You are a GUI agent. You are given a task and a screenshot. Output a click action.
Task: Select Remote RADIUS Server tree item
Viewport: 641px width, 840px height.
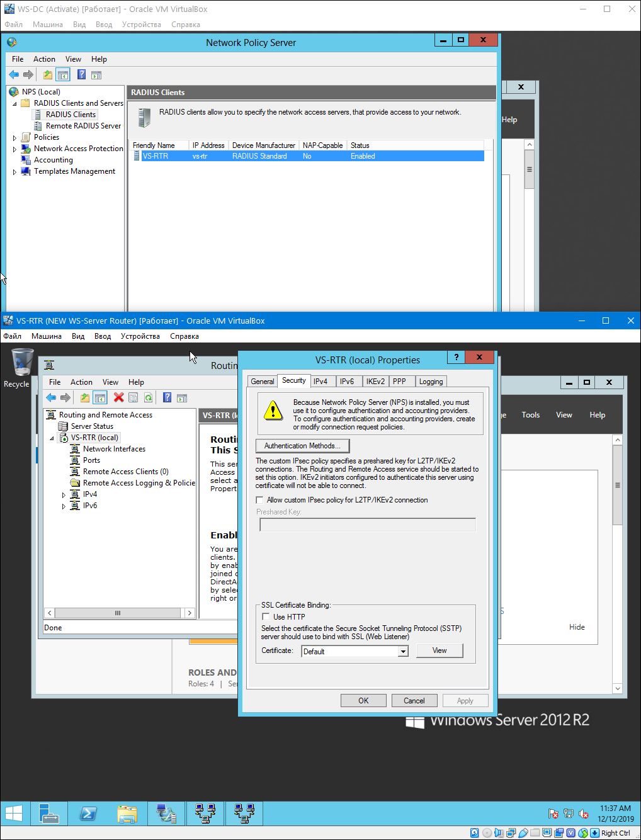[x=83, y=126]
